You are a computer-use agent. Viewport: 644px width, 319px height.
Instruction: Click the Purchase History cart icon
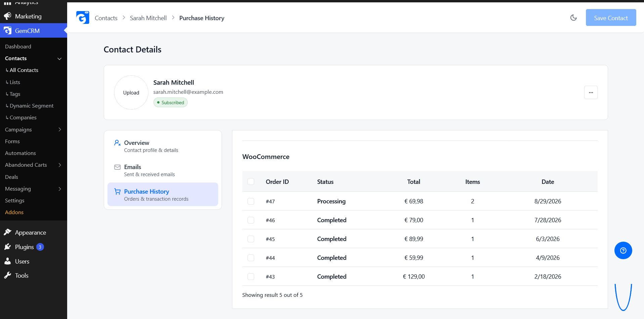pos(117,191)
